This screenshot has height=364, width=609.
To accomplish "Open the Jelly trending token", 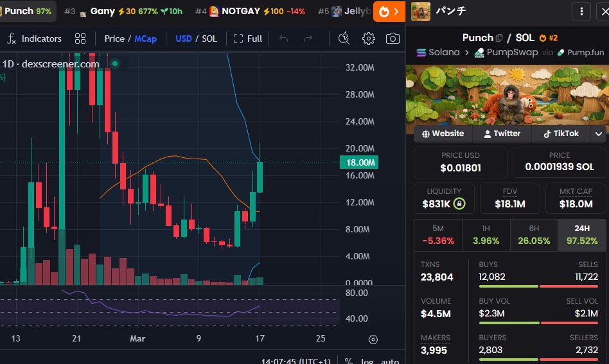I will pyautogui.click(x=344, y=12).
